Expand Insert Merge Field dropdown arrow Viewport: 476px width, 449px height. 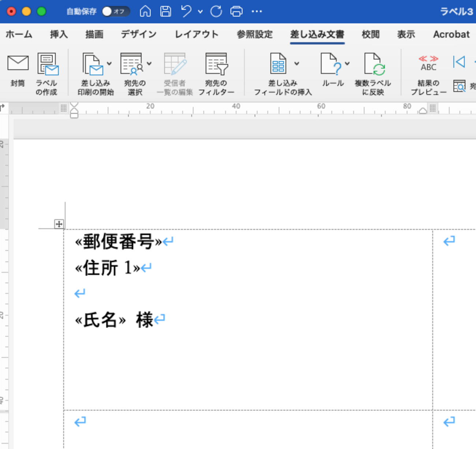click(x=297, y=64)
